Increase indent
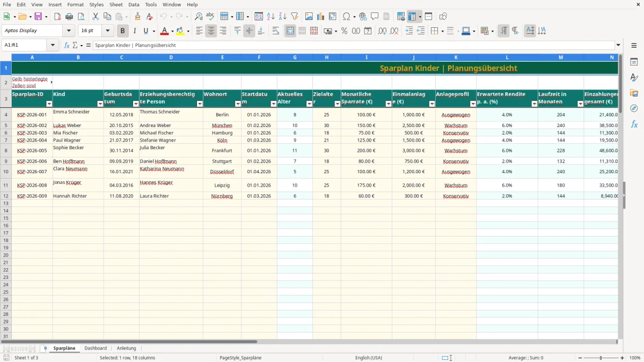Screen dimensions: 644x362 coord(409,31)
